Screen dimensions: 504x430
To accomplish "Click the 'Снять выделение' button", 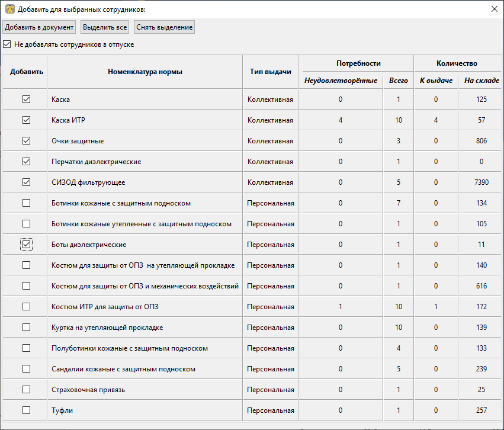I will pyautogui.click(x=164, y=27).
